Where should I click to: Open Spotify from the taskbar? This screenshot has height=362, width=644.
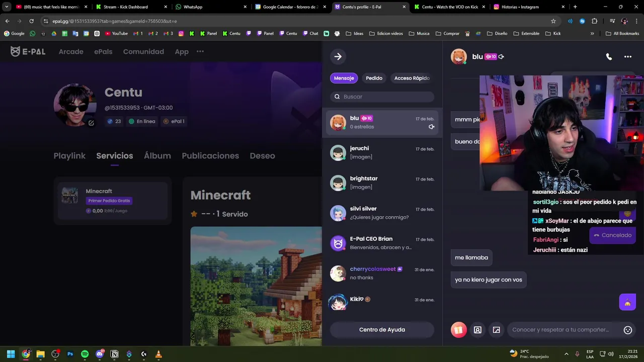(85, 354)
